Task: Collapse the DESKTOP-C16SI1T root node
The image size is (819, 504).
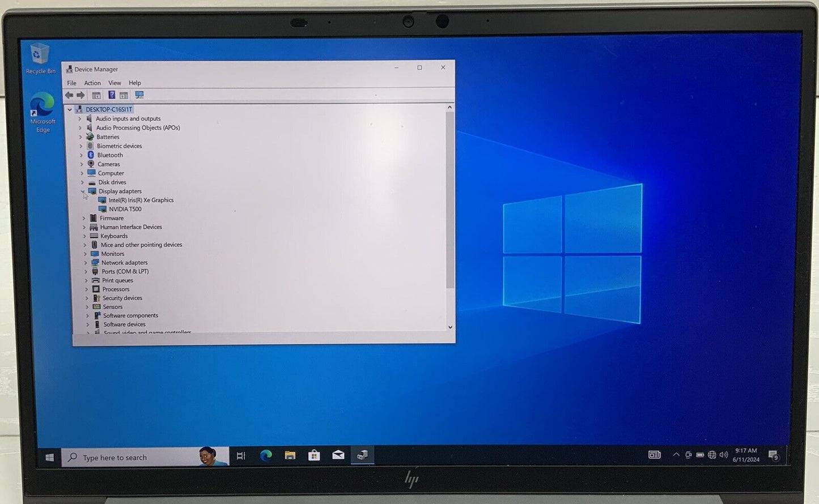Action: [70, 109]
